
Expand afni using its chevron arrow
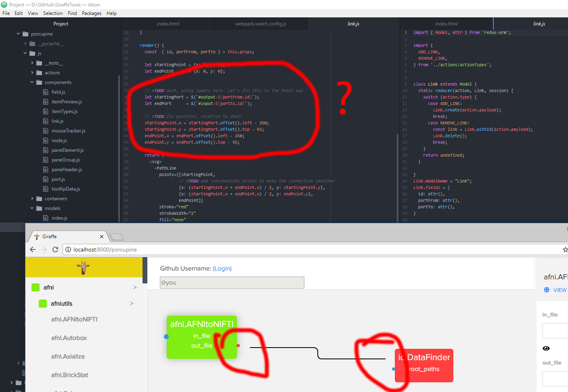tap(135, 287)
